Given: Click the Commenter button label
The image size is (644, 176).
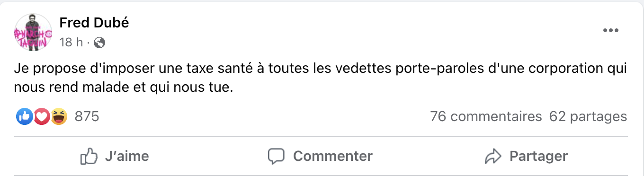Looking at the screenshot, I should (333, 156).
